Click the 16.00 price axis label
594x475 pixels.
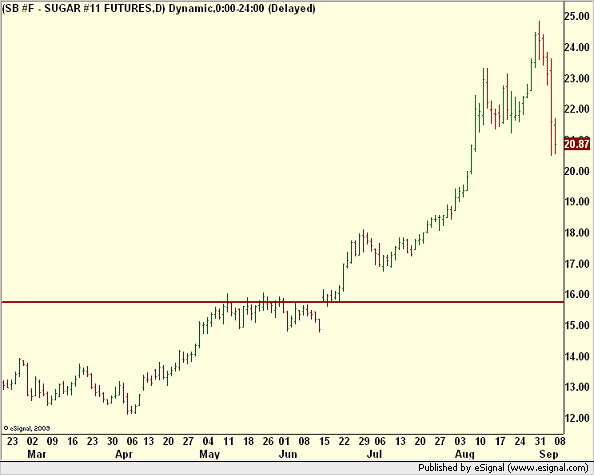click(577, 294)
